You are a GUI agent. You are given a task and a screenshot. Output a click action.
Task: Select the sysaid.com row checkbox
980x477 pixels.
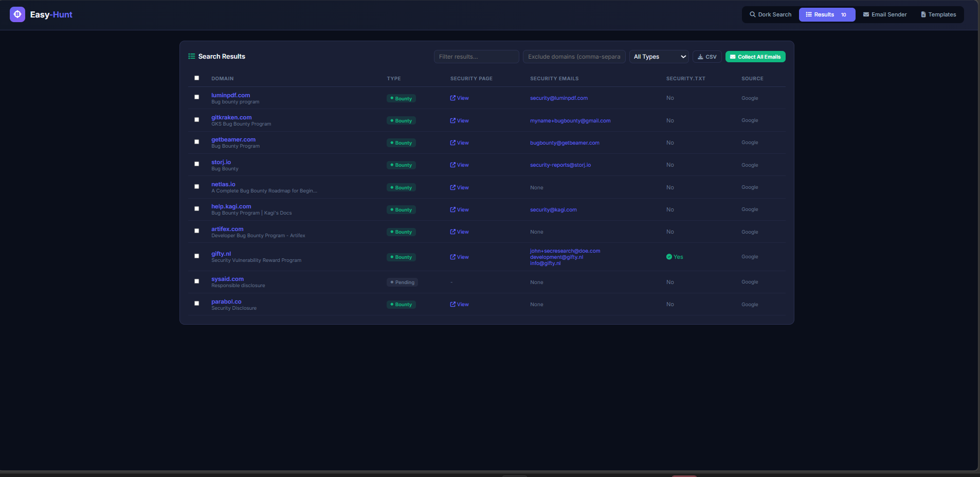[x=196, y=281]
